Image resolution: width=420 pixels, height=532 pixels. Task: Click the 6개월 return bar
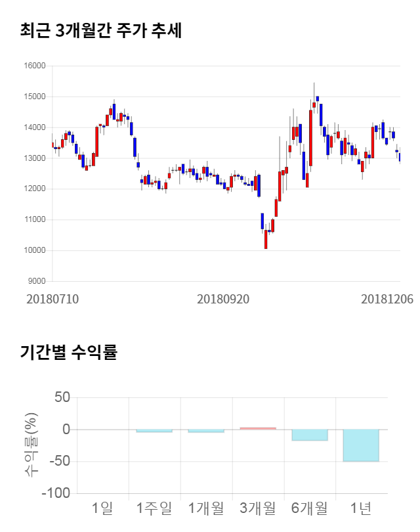309,435
